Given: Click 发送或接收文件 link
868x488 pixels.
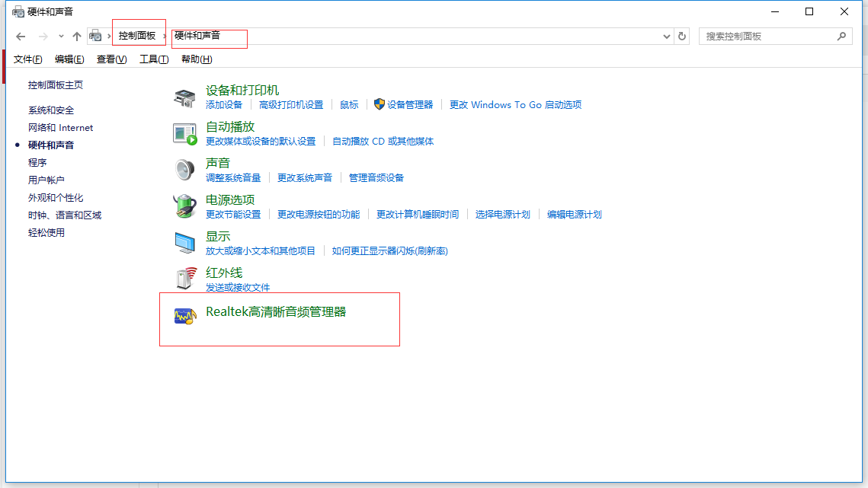Looking at the screenshot, I should tap(238, 287).
